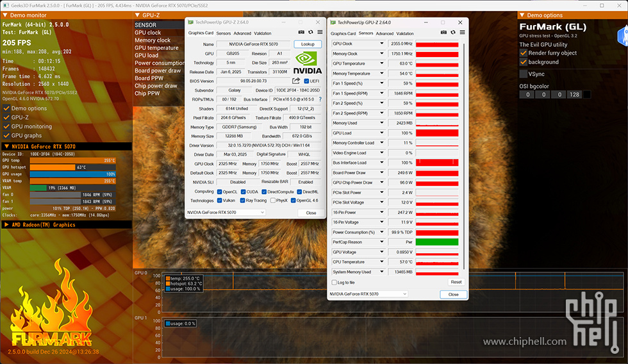Toggle GPU graphs checkbox
This screenshot has width=628, height=364.
point(6,136)
